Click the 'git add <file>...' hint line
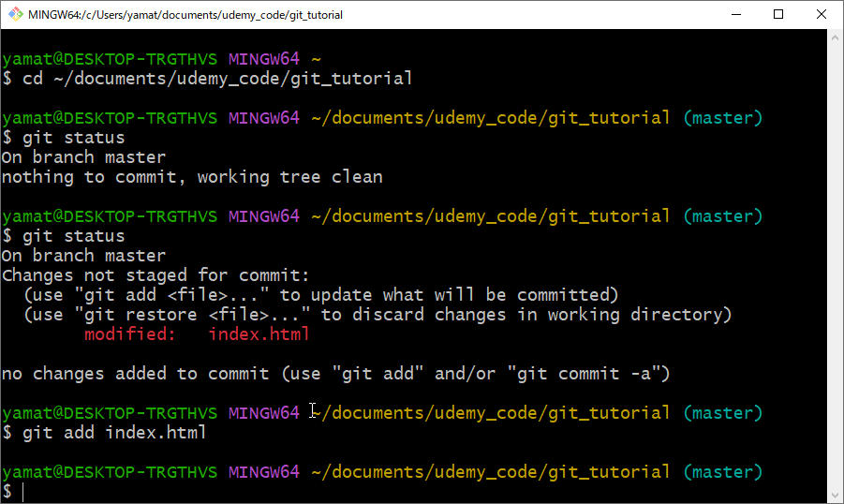This screenshot has height=504, width=844. pos(321,295)
